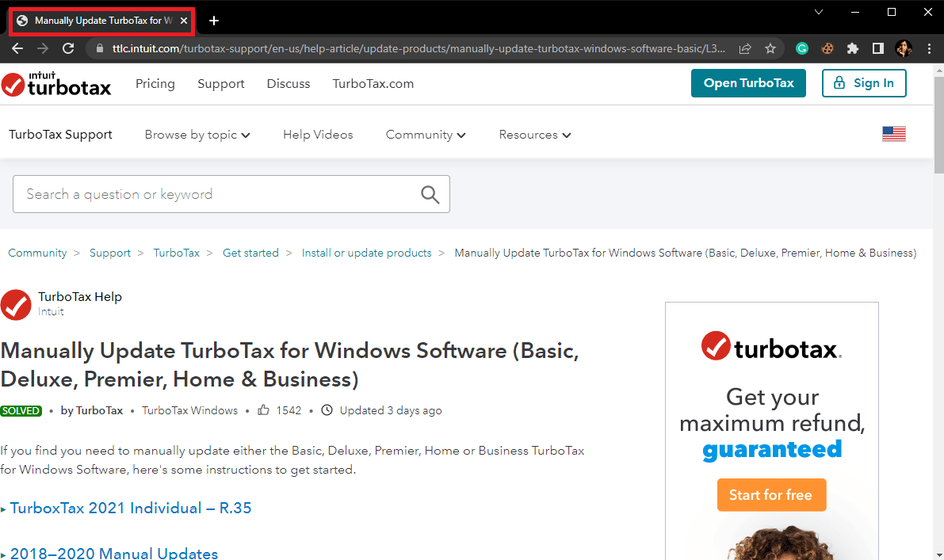The height and width of the screenshot is (560, 944).
Task: Open the Support breadcrumb link
Action: coord(110,253)
